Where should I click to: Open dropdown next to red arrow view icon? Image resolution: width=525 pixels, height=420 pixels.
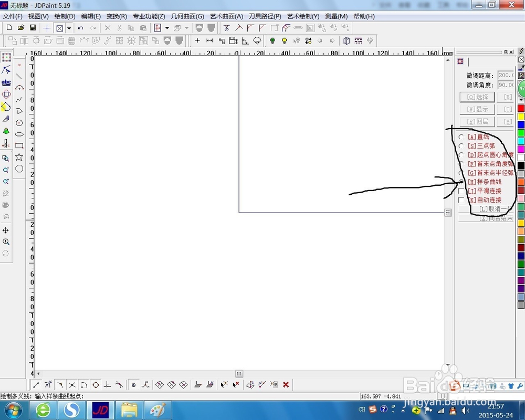pos(167,28)
